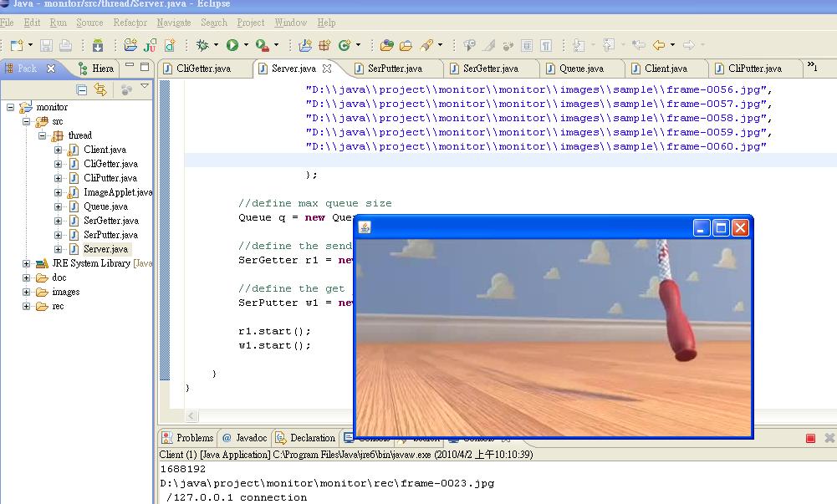Viewport: 837px width, 504px height.
Task: Switch to CliPutter.java editor tab
Action: 755,69
